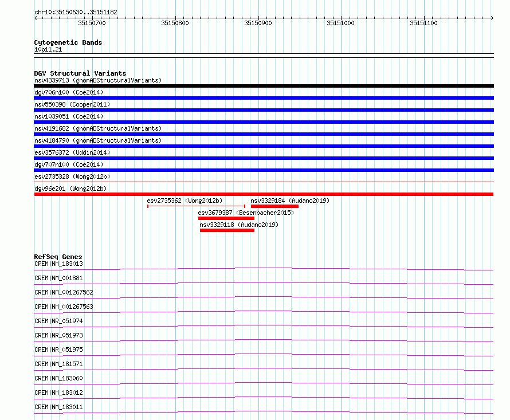Click the DGV Structural Variants track title
Viewport: 510px width, 420px height.
pos(80,73)
